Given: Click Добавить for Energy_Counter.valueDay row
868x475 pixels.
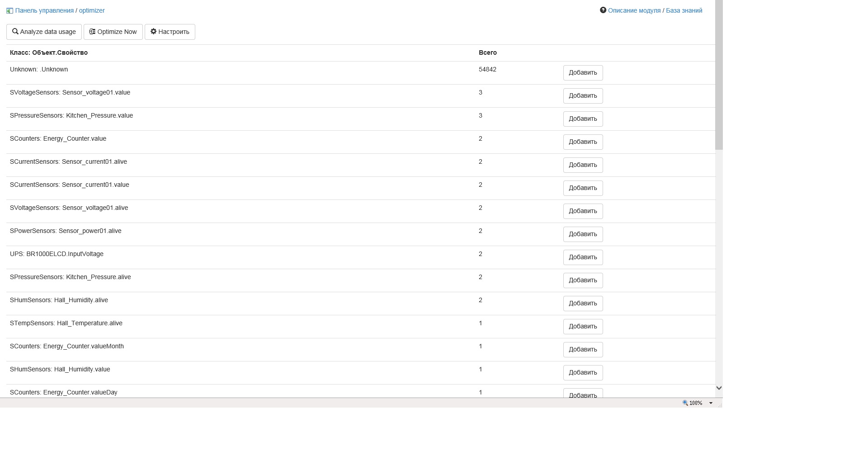Looking at the screenshot, I should [583, 394].
